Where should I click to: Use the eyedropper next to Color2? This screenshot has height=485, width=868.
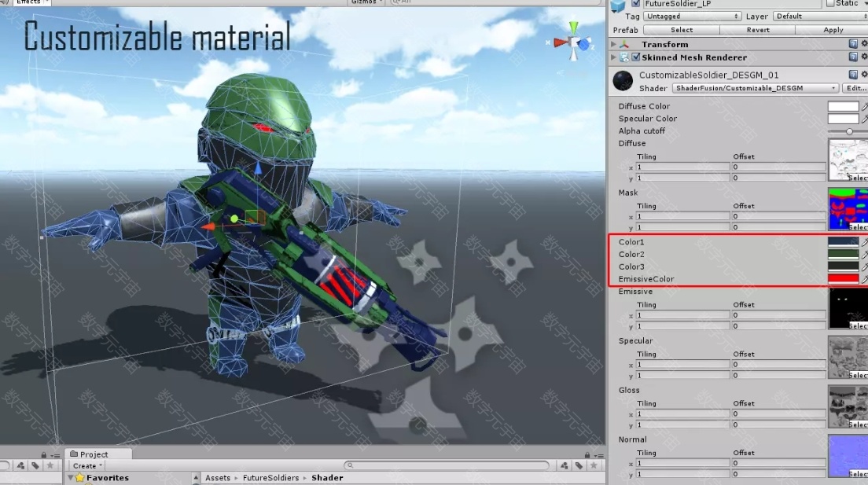(864, 254)
